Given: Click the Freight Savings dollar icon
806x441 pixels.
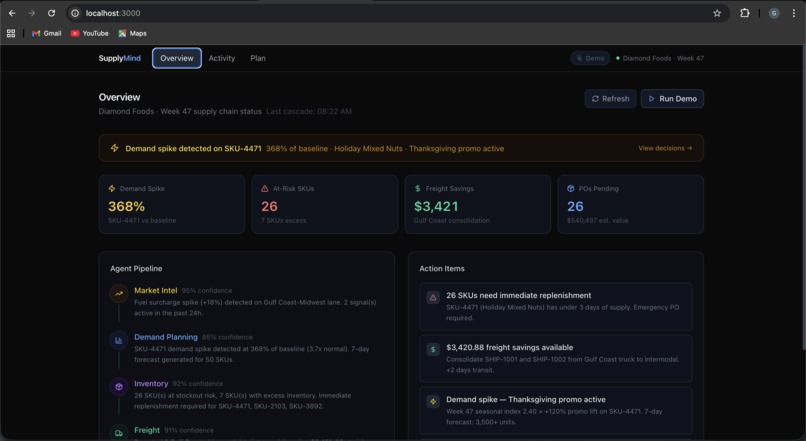Looking at the screenshot, I should (x=417, y=189).
